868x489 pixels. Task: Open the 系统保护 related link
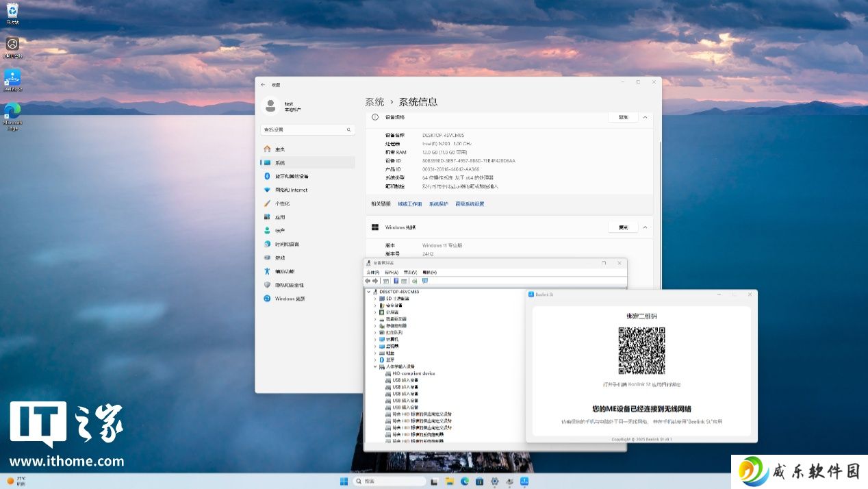[x=439, y=203]
